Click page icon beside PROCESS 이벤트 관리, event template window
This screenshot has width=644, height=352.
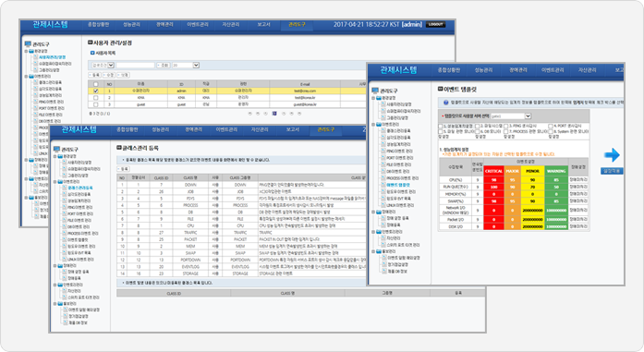coord(383,178)
